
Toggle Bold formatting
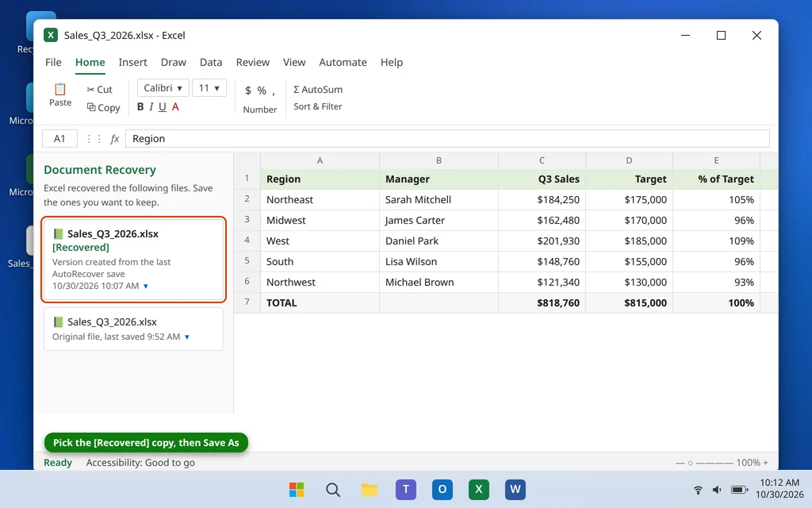click(x=140, y=107)
